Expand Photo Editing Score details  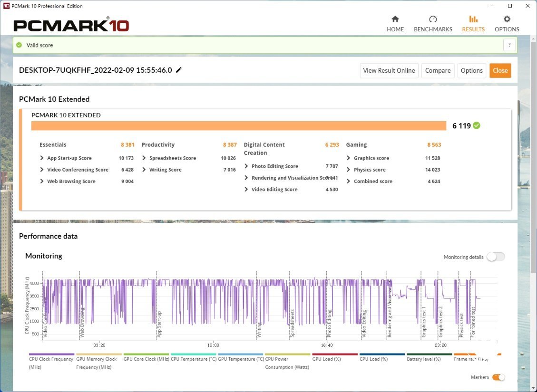pyautogui.click(x=246, y=166)
